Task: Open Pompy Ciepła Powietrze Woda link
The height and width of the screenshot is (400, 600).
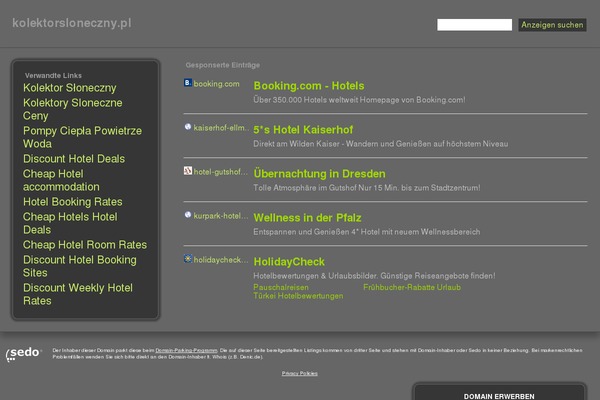Action: click(x=82, y=137)
